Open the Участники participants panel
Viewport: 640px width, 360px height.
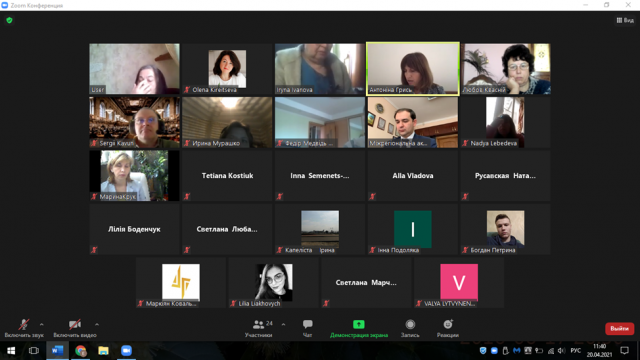258,328
